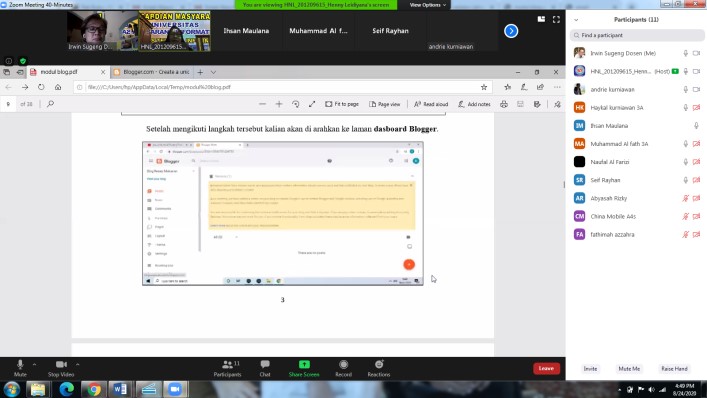Collapse Participants panel chevron

[x=576, y=20]
